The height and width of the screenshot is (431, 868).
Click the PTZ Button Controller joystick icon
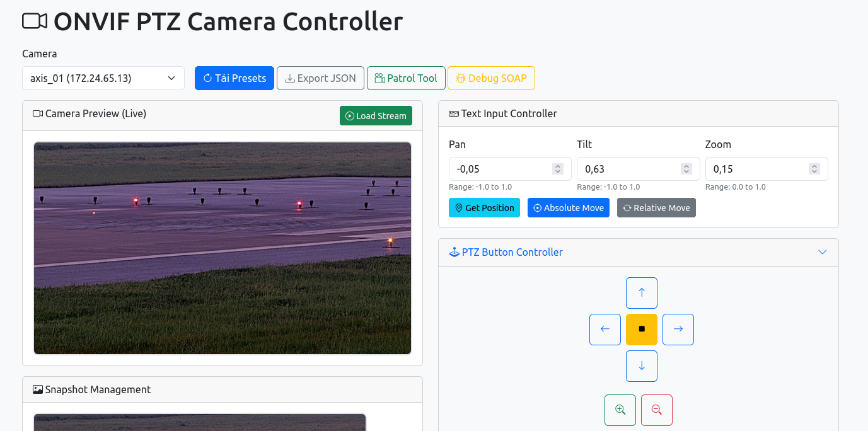point(454,252)
